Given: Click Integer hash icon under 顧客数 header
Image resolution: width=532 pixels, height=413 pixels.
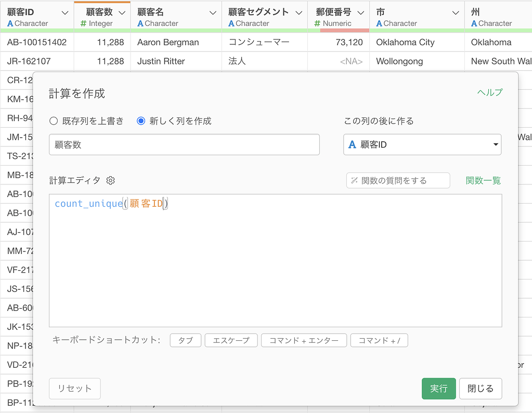Looking at the screenshot, I should [83, 23].
